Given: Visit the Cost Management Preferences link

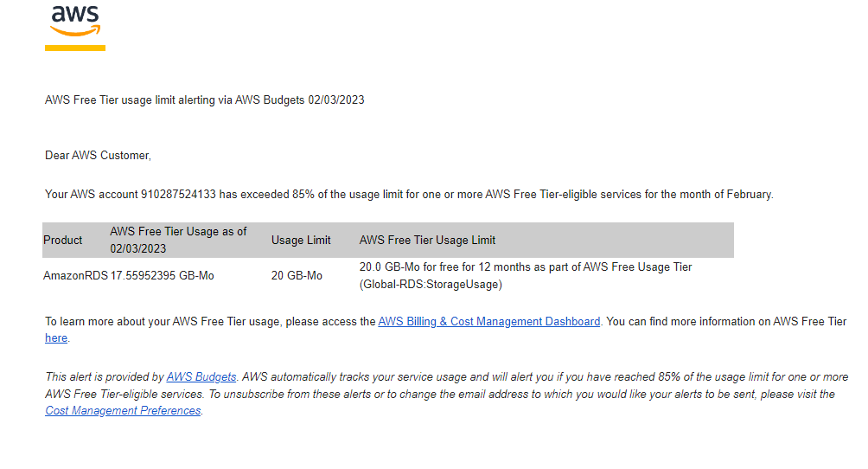Looking at the screenshot, I should tap(123, 411).
